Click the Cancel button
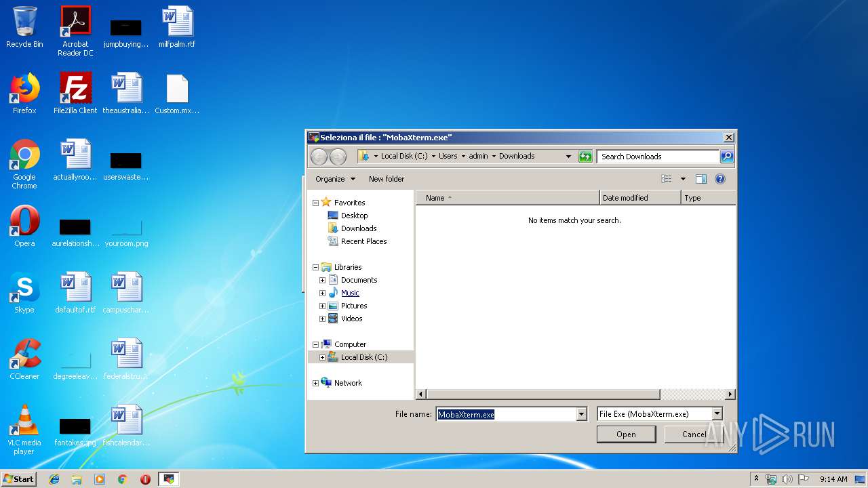The image size is (868, 488). [694, 434]
